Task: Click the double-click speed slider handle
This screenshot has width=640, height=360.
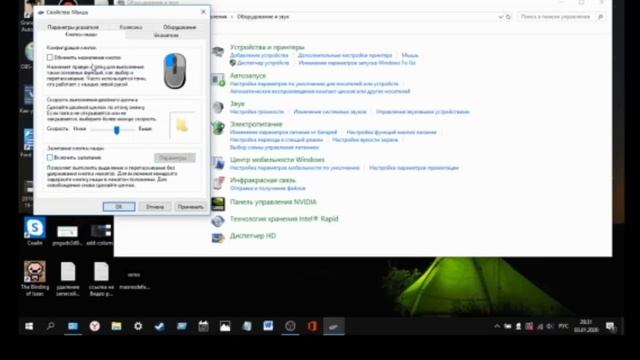Action: click(x=117, y=130)
